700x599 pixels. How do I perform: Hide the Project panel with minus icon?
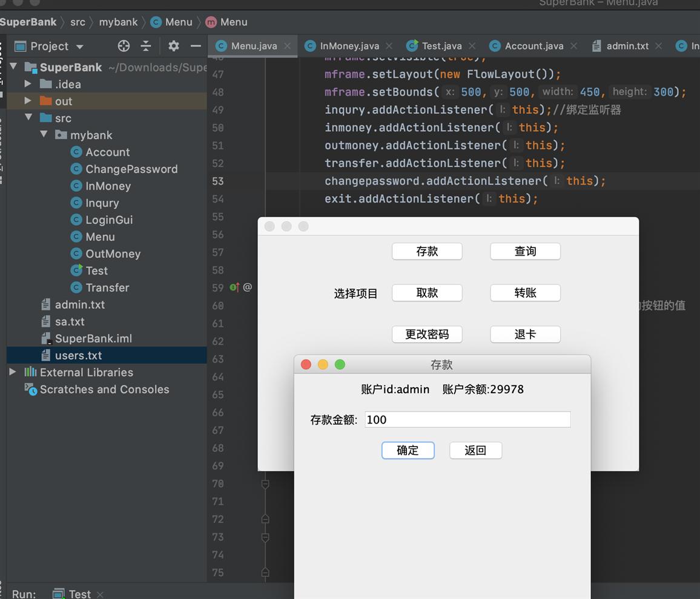tap(196, 46)
